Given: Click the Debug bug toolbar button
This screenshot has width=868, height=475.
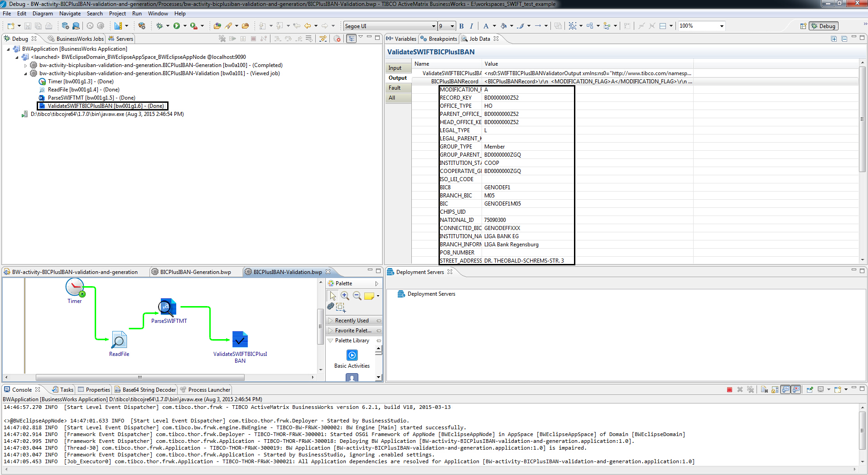Looking at the screenshot, I should pos(159,26).
